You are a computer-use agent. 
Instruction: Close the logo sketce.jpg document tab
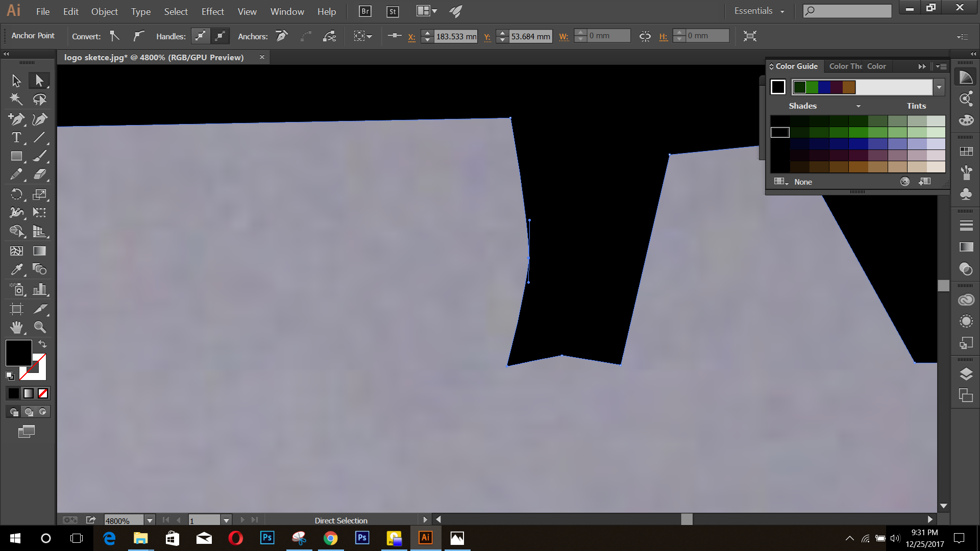click(x=262, y=57)
